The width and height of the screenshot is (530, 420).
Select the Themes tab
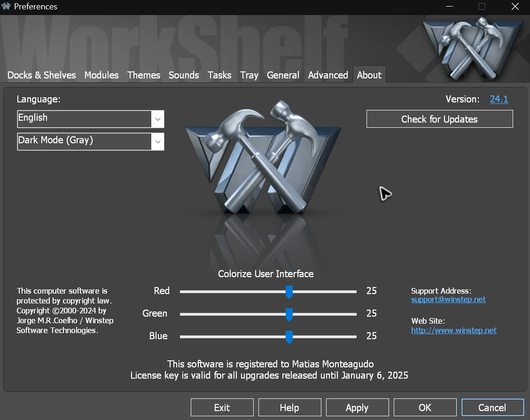tap(144, 75)
